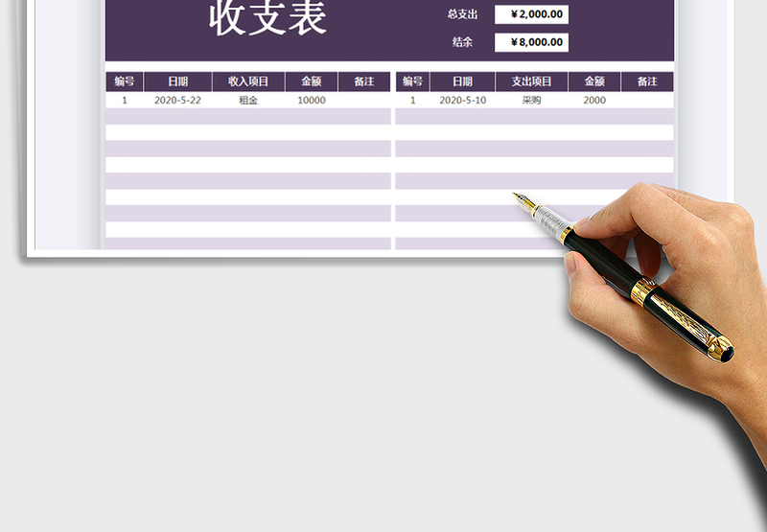The image size is (767, 532).
Task: Click the 编号 header left of income 日期
Action: click(125, 81)
